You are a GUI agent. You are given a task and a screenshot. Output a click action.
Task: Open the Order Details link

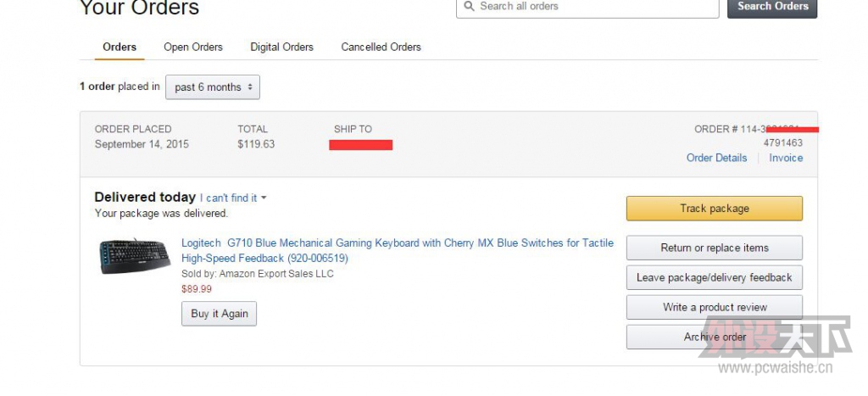tap(716, 158)
